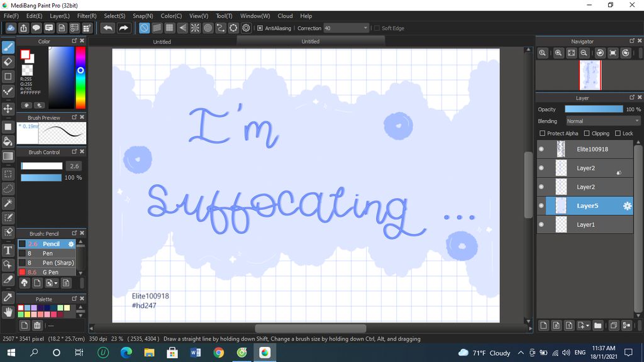Expand the add-layer dropdown arrow
This screenshot has width=644, height=362.
pos(588,326)
